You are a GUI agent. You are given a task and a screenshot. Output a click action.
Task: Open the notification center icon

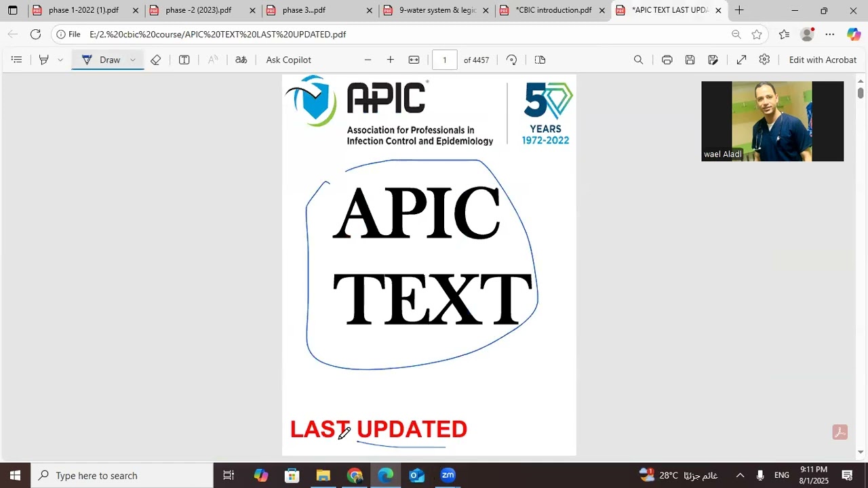(847, 475)
